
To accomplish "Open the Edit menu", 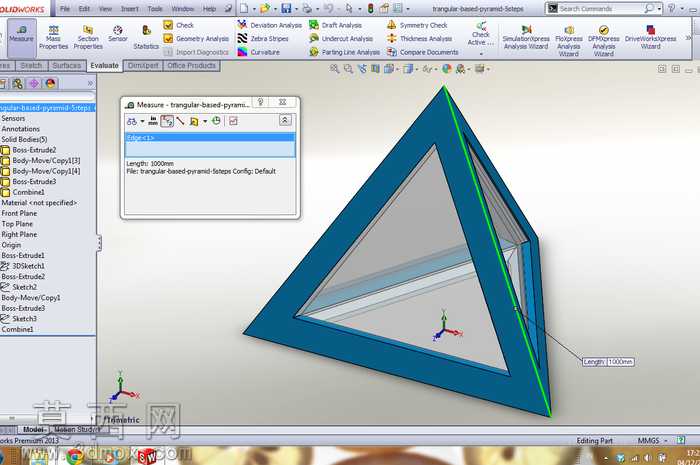I will pos(84,8).
